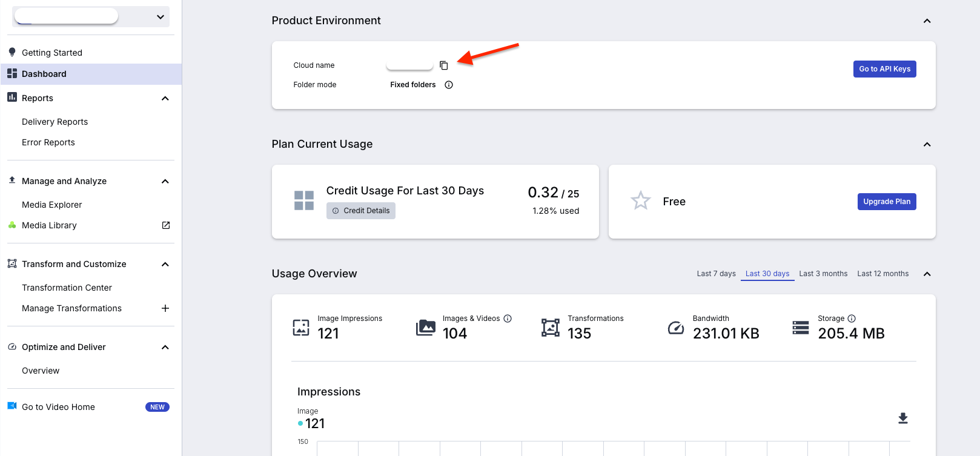Click the NEW badge beside Video Home
980x456 pixels.
tap(157, 407)
